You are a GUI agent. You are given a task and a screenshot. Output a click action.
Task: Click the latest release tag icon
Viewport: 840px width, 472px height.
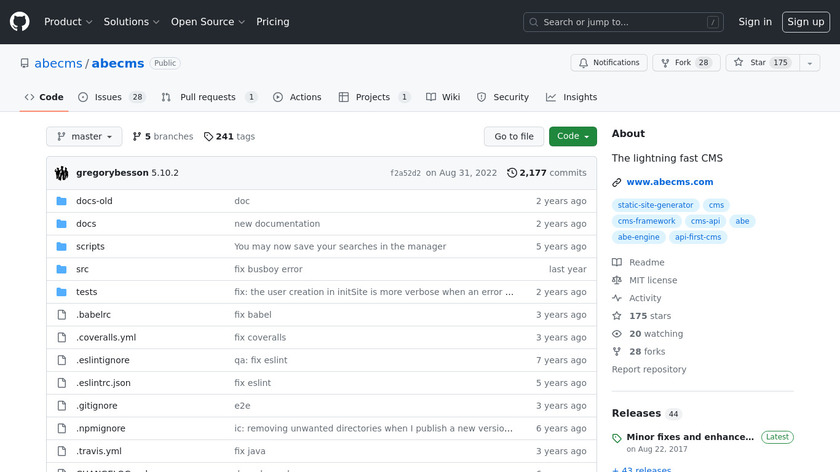click(617, 438)
